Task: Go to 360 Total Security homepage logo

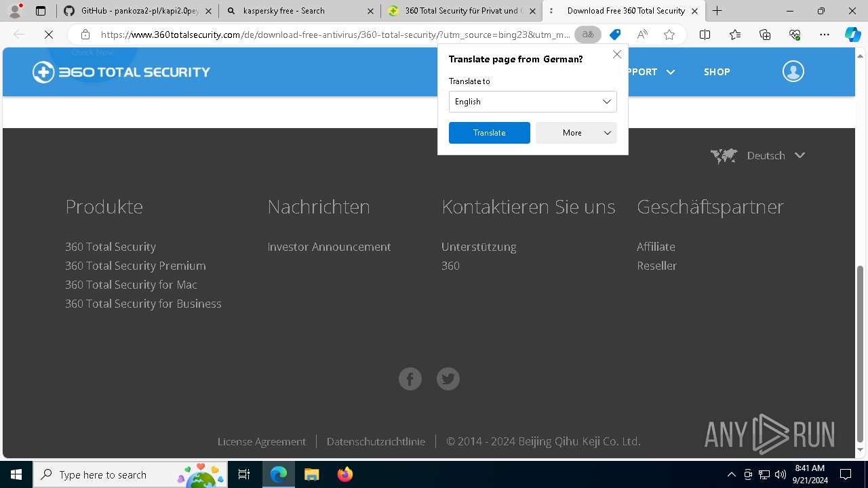Action: (121, 72)
